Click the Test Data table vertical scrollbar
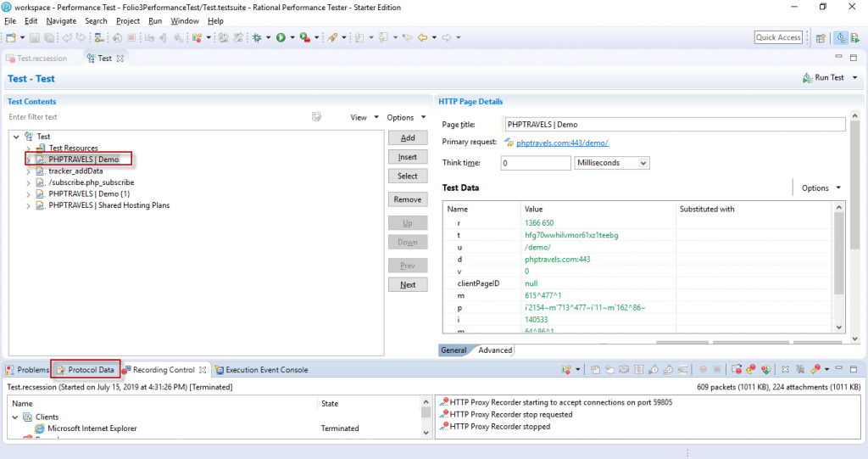 (839, 255)
